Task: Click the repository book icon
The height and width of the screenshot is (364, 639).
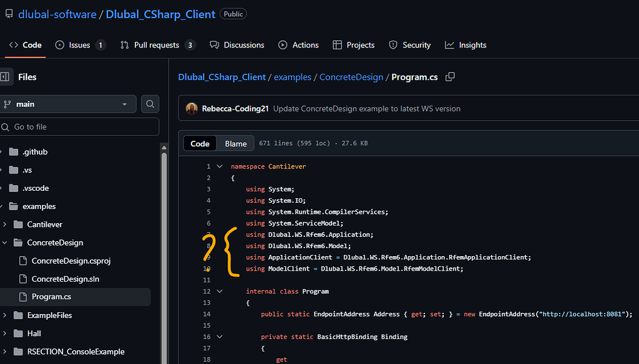Action: point(9,13)
